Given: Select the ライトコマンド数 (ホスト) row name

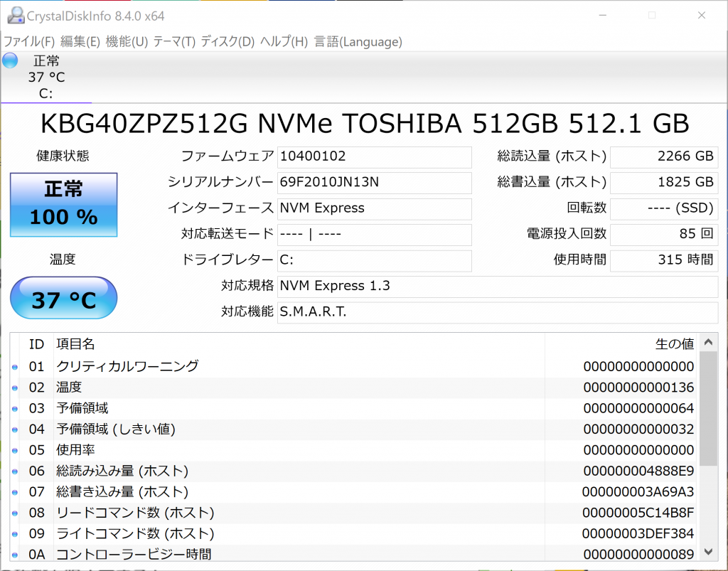Looking at the screenshot, I should click(x=135, y=534).
